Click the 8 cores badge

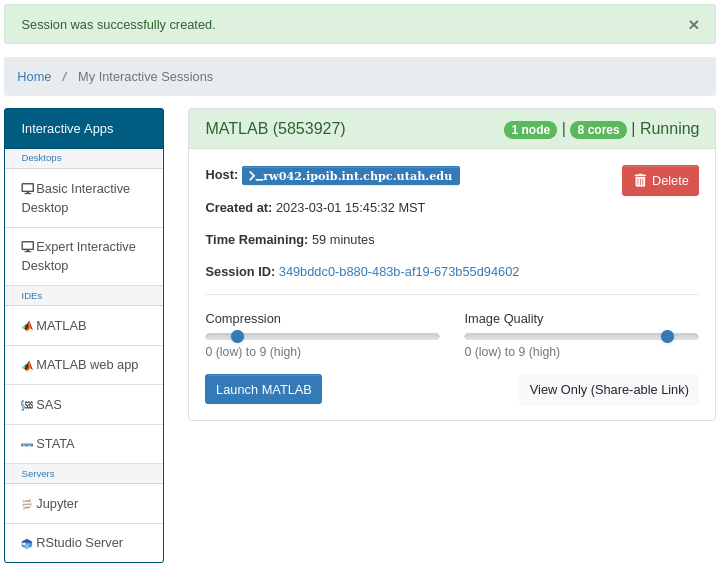tap(598, 130)
